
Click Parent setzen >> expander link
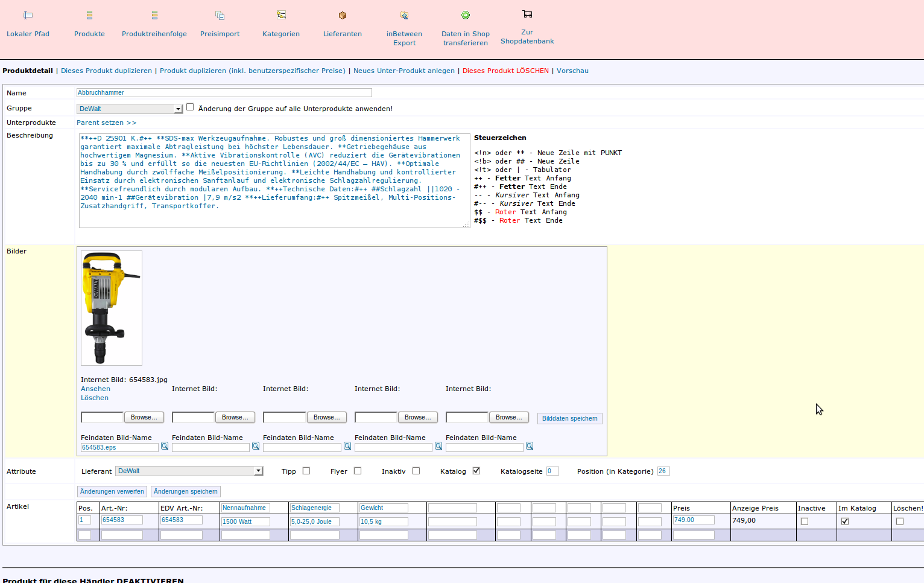click(106, 123)
